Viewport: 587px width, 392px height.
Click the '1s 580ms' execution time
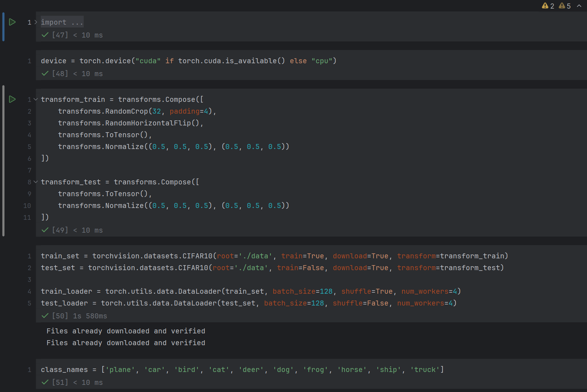point(90,316)
